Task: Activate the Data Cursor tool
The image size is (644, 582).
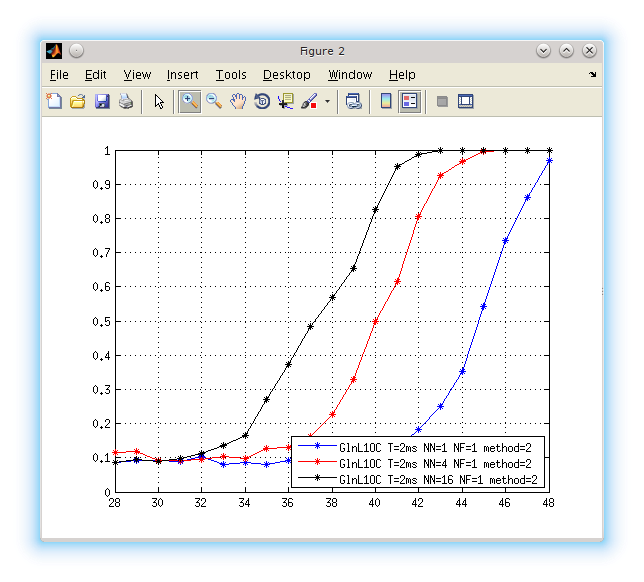Action: click(286, 101)
